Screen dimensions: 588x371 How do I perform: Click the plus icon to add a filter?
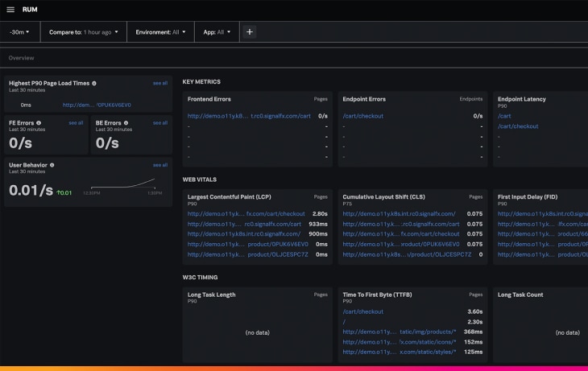pos(250,32)
